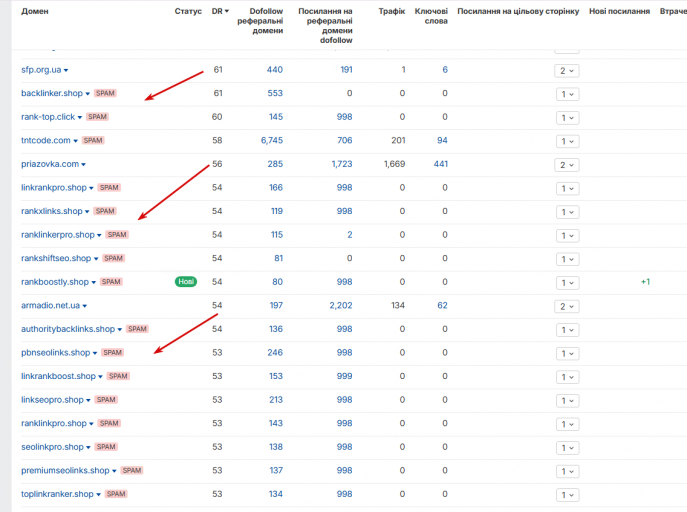Image resolution: width=687 pixels, height=512 pixels.
Task: Click the 'Нові посилання' column header
Action: (619, 11)
